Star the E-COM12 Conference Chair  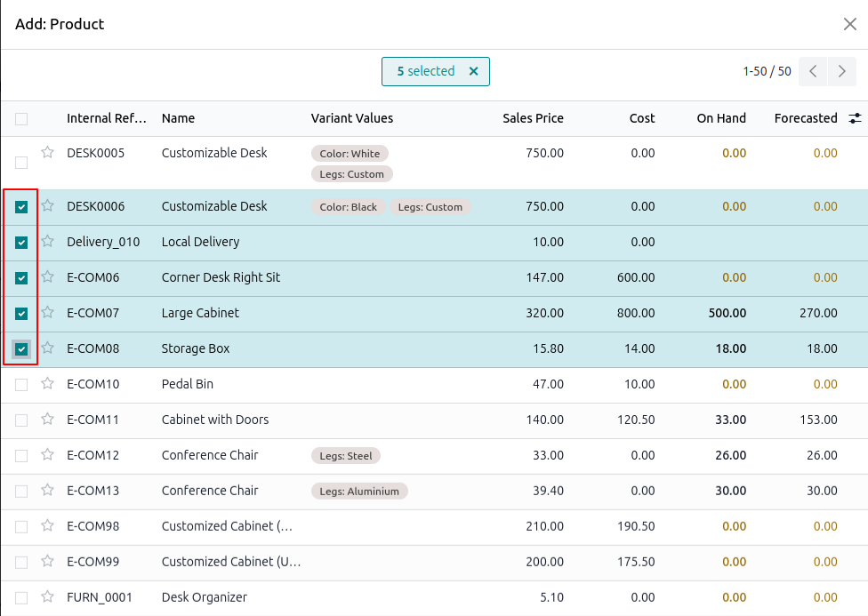(48, 455)
